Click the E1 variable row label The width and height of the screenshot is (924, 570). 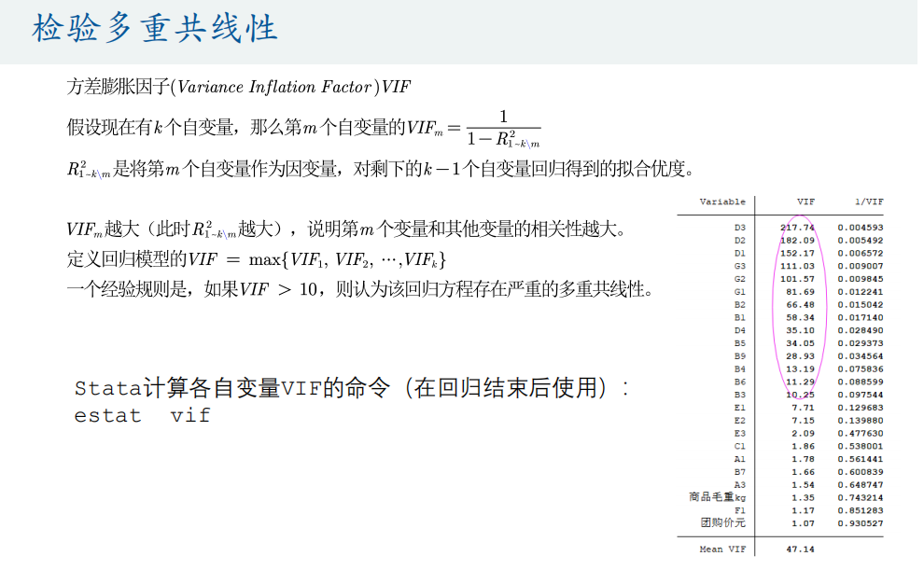click(739, 408)
